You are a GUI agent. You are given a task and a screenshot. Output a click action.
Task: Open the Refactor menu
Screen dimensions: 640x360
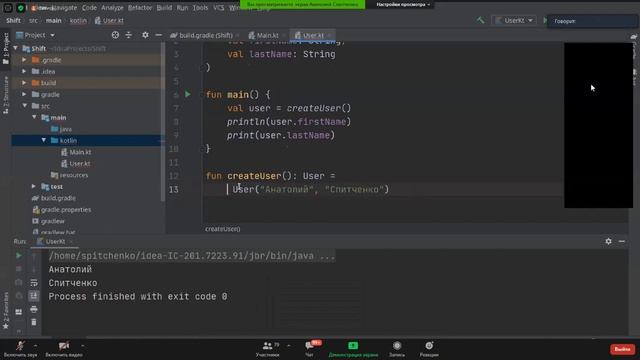[140, 8]
